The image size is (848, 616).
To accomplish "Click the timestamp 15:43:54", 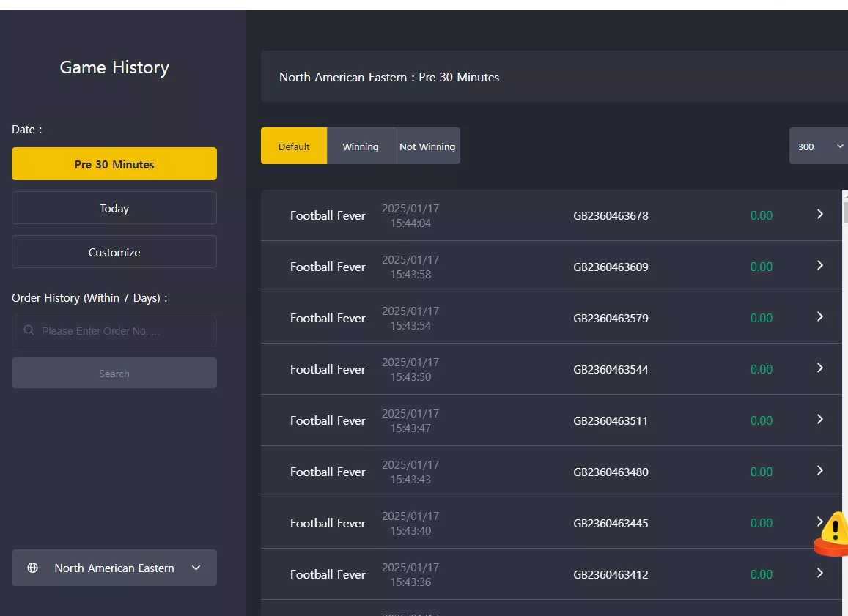I will (x=410, y=326).
